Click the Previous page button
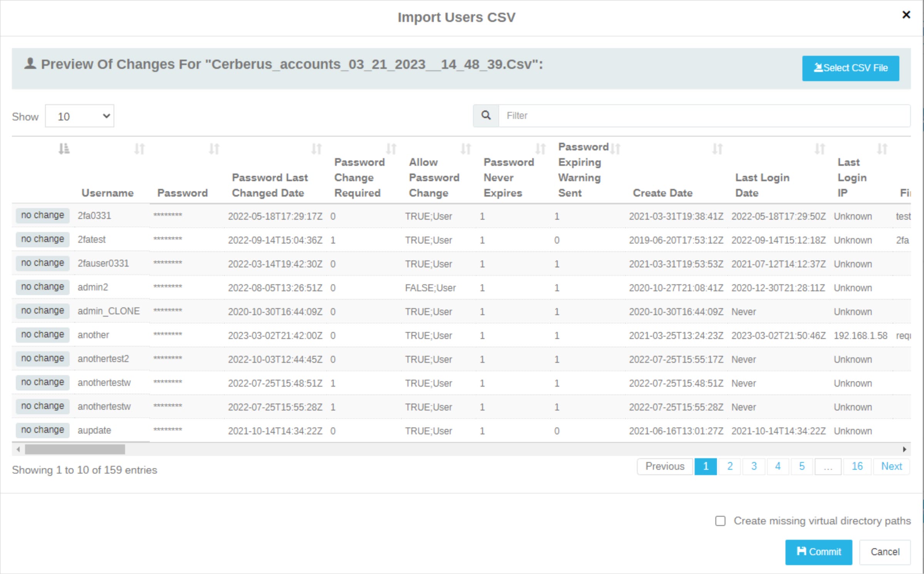Viewport: 924px width, 574px height. [x=665, y=466]
